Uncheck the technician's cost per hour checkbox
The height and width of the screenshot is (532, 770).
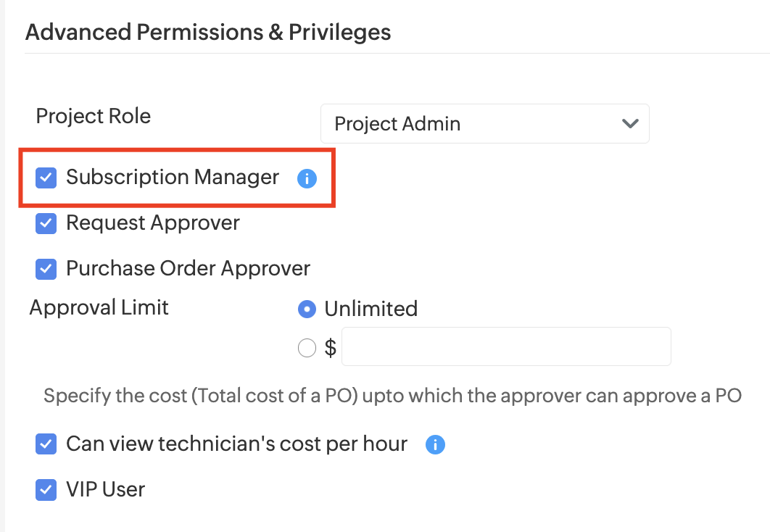point(46,444)
